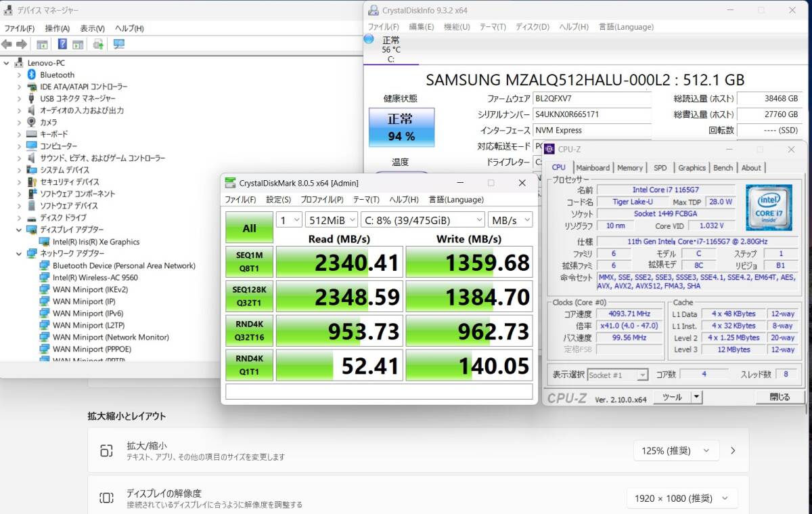This screenshot has height=514, width=812.
Task: Expand the システム デバイス node
Action: point(19,170)
